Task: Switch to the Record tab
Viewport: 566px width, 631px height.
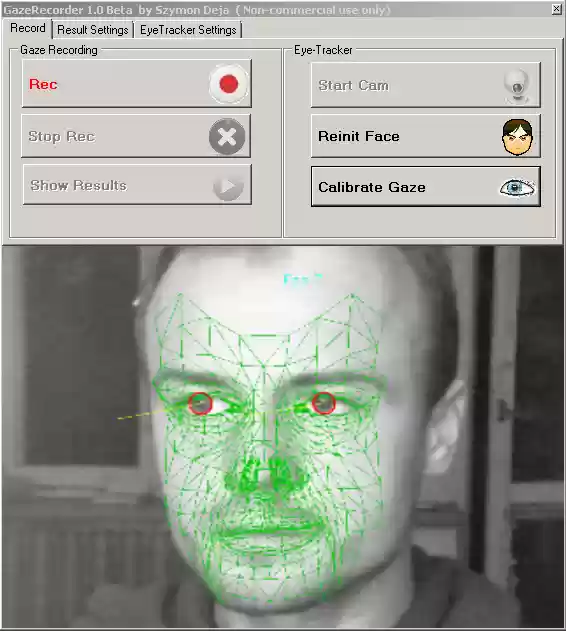Action: click(27, 29)
